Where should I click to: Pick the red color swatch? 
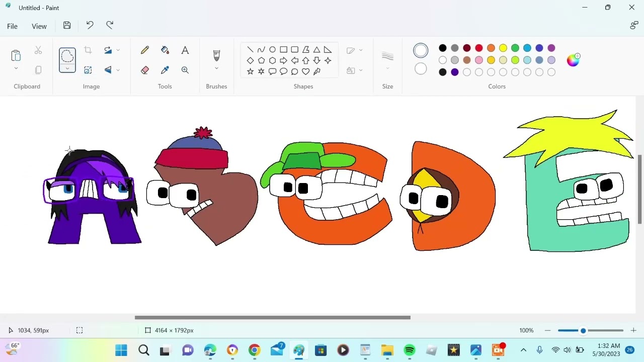tap(479, 48)
